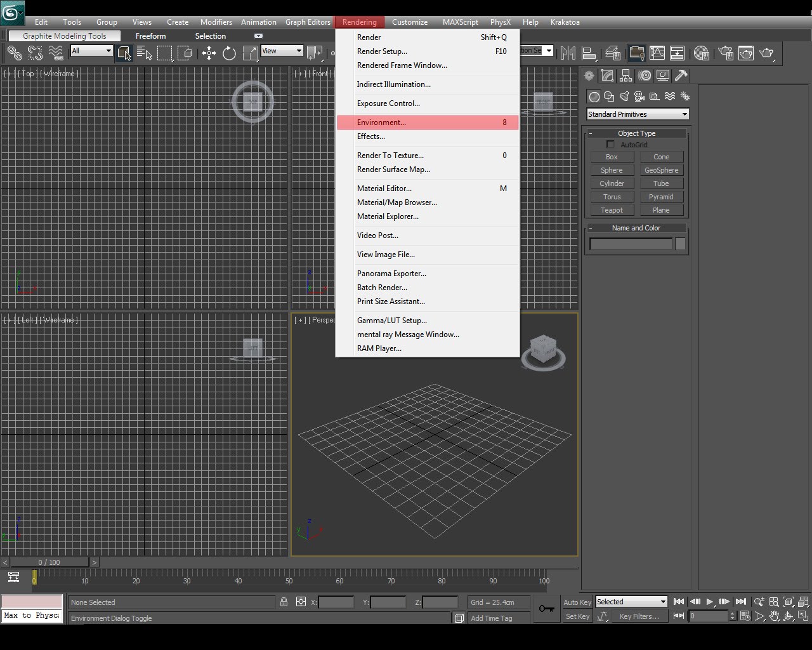Enable the AutoGrid checkbox

click(611, 144)
